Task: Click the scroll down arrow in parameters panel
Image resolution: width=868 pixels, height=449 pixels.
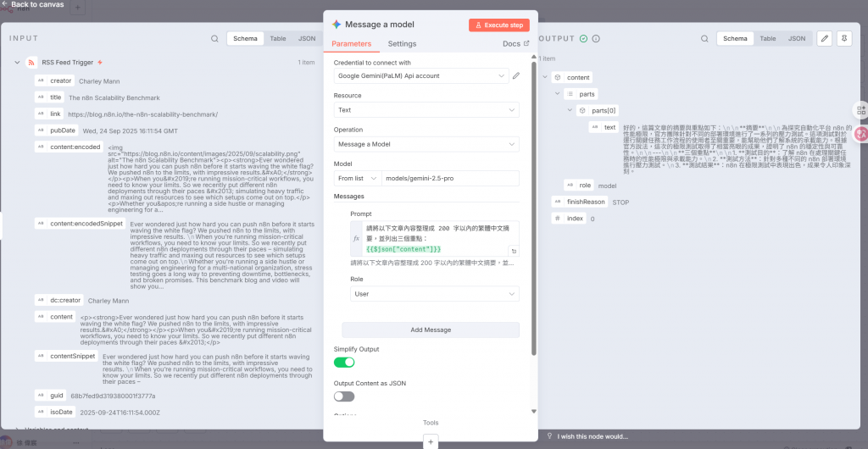Action: tap(534, 412)
